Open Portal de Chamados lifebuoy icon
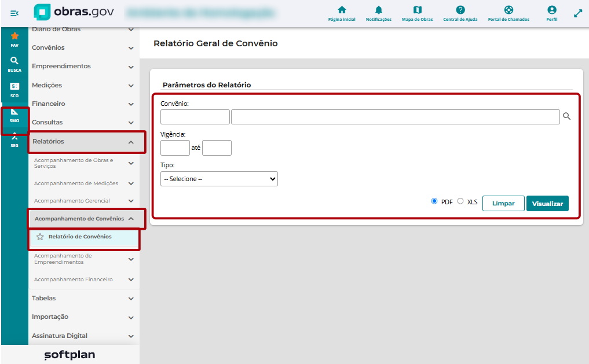 pyautogui.click(x=508, y=13)
